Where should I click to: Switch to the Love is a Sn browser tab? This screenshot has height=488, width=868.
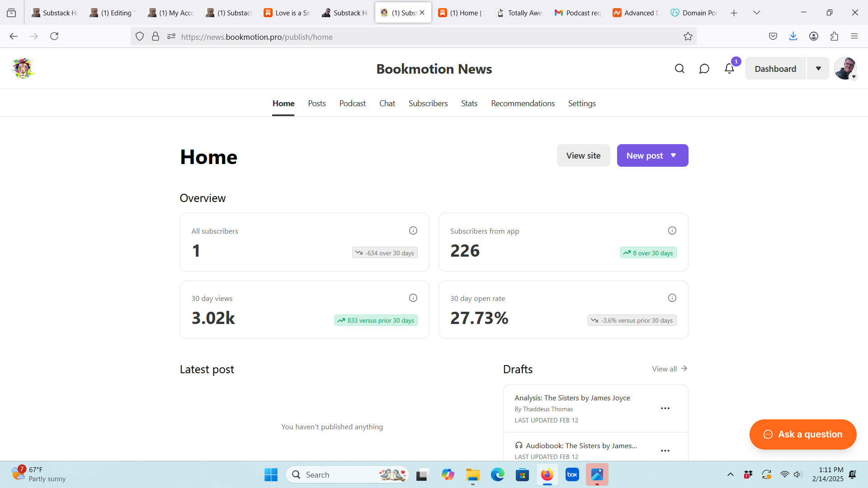[x=288, y=13]
